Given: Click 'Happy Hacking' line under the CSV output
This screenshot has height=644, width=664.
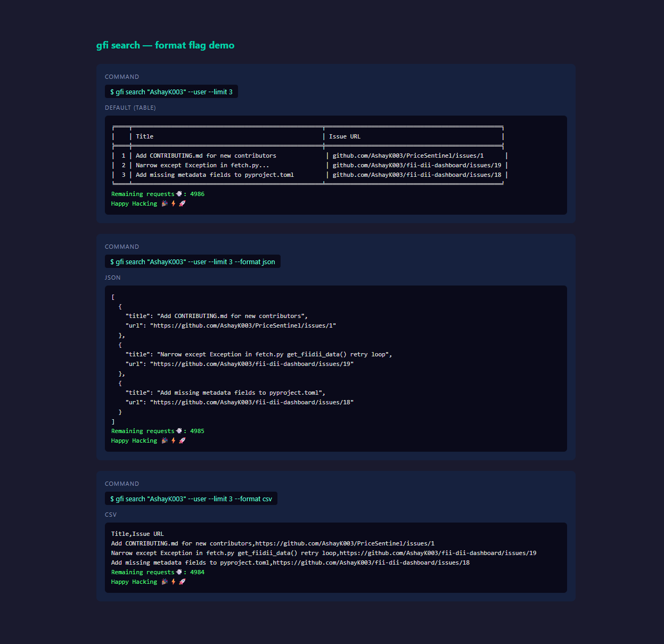Looking at the screenshot, I should 148,582.
